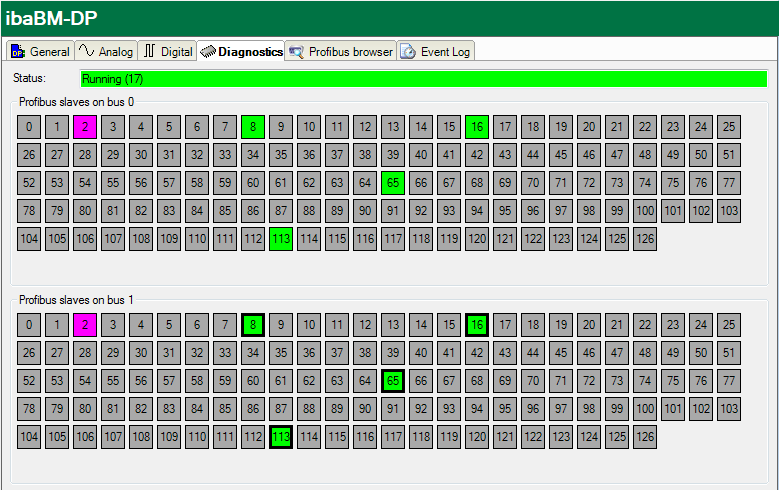Image resolution: width=779 pixels, height=490 pixels.
Task: Click slave 100 on bus 0
Action: 645,211
